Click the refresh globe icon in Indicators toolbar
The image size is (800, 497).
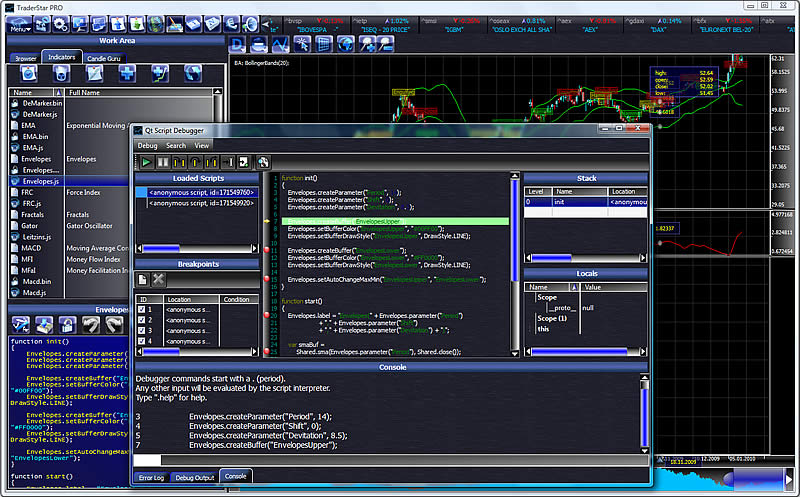[x=193, y=74]
